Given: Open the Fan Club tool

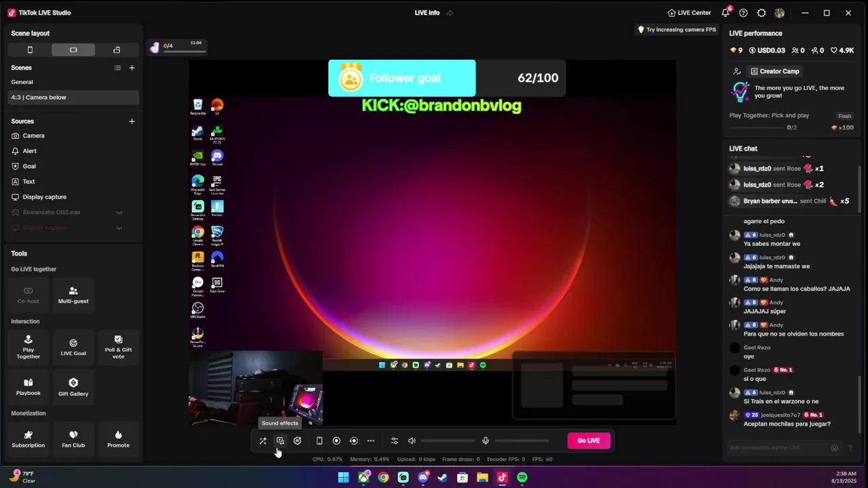Looking at the screenshot, I should coord(73,439).
